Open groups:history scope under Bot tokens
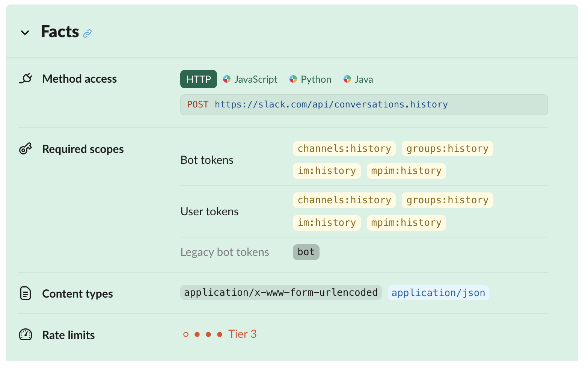The image size is (588, 372). point(448,149)
